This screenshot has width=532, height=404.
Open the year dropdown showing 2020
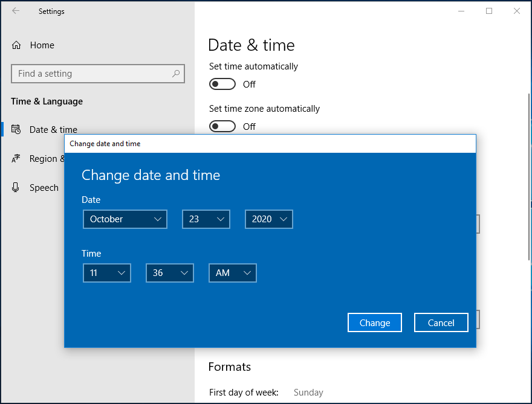pos(268,219)
